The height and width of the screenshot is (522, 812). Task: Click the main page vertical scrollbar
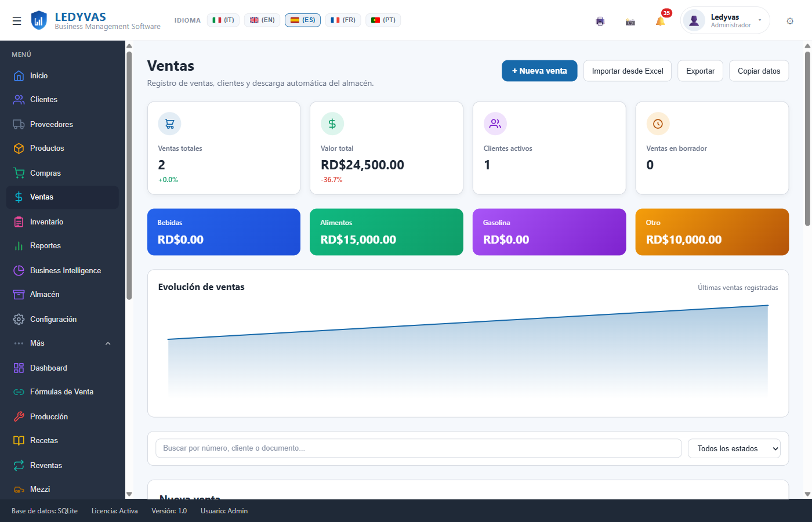pos(807,139)
